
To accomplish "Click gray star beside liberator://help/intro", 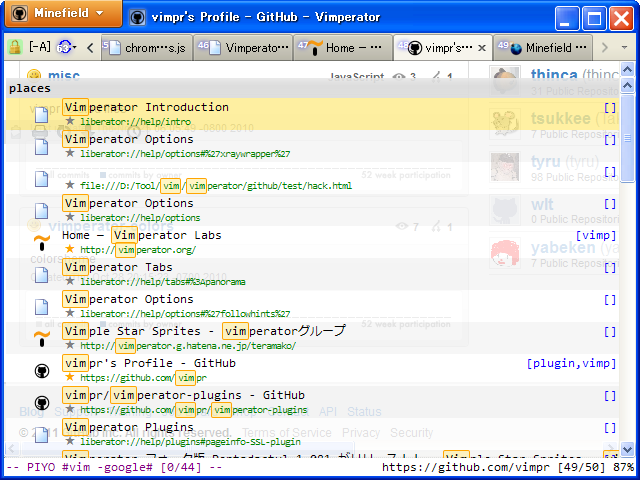I will tap(70, 121).
